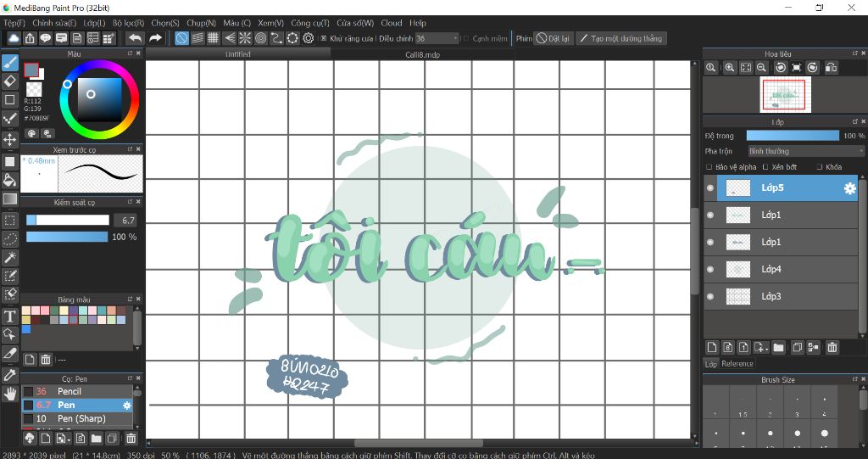
Task: Click the canvas horizontal scrollbar
Action: 418,444
